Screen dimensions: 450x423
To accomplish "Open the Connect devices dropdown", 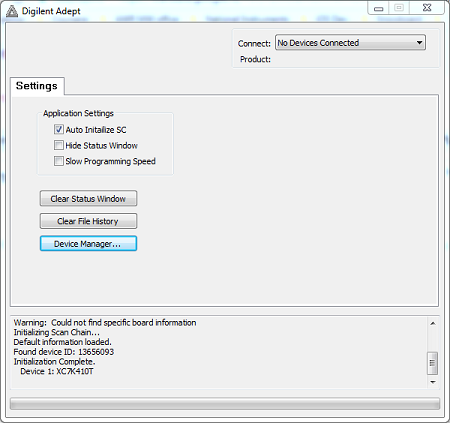I will [x=350, y=43].
